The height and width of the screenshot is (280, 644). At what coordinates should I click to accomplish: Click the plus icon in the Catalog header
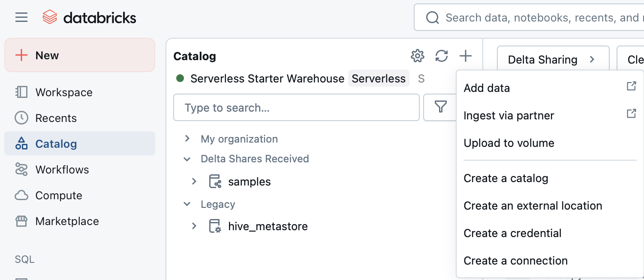point(466,56)
